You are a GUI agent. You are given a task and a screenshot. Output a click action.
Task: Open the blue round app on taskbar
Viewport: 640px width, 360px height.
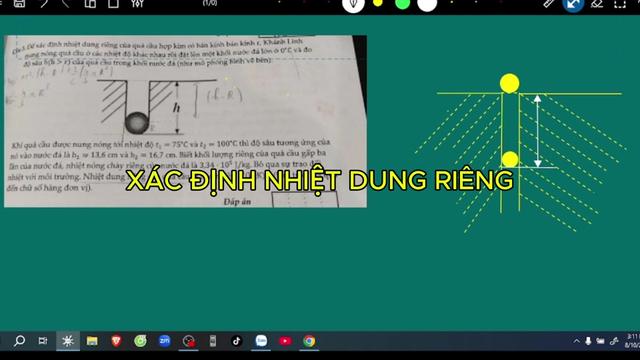pyautogui.click(x=164, y=340)
